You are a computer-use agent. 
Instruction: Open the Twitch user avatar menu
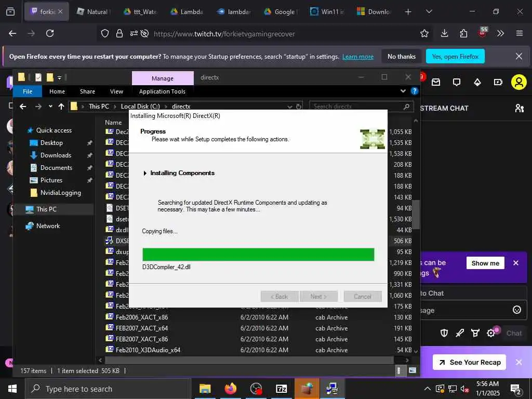click(519, 82)
